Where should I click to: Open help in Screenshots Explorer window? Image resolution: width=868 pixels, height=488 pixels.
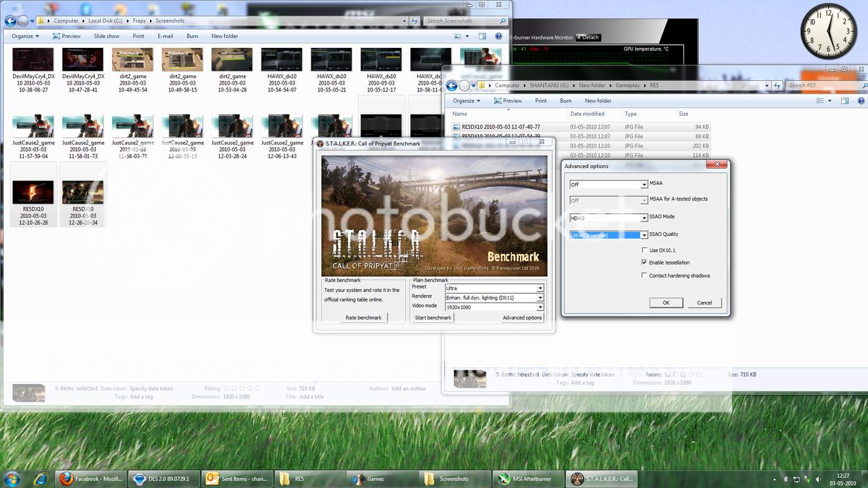pyautogui.click(x=498, y=36)
